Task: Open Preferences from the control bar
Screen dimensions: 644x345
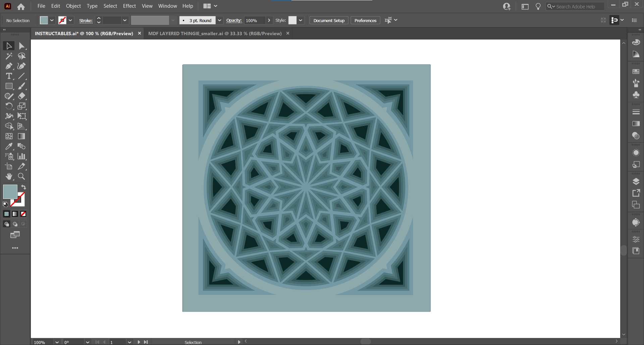Action: [365, 20]
